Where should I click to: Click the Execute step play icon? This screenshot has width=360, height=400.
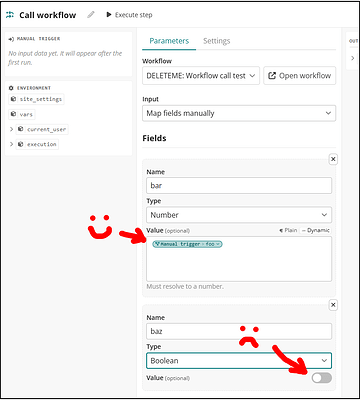tap(109, 15)
